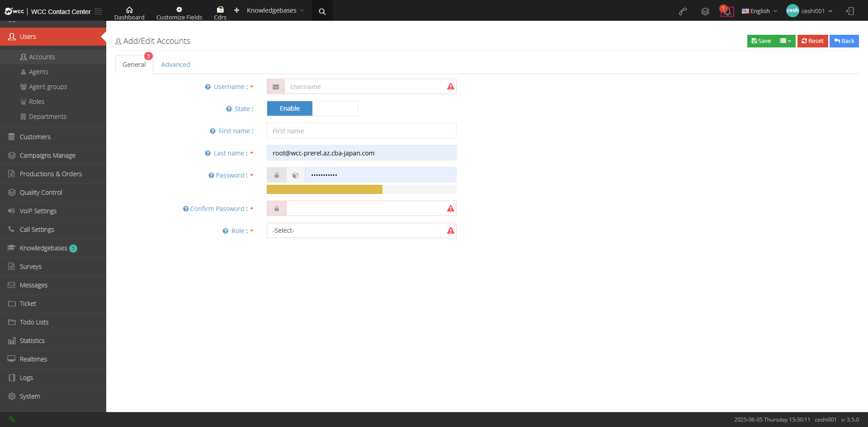Open the Dashboard home icon
Image resolution: width=868 pixels, height=427 pixels.
click(129, 9)
